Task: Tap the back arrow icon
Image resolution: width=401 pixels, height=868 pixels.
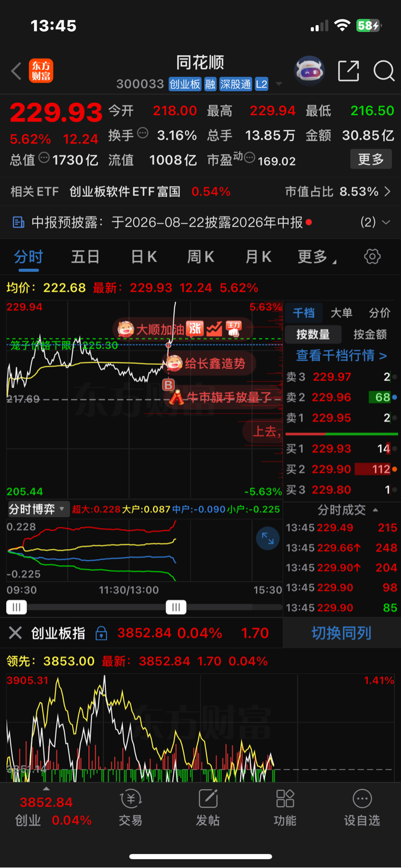Action: point(16,71)
